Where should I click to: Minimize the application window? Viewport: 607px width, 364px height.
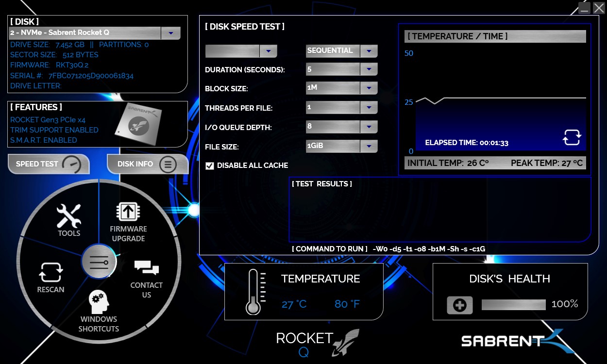[x=584, y=8]
